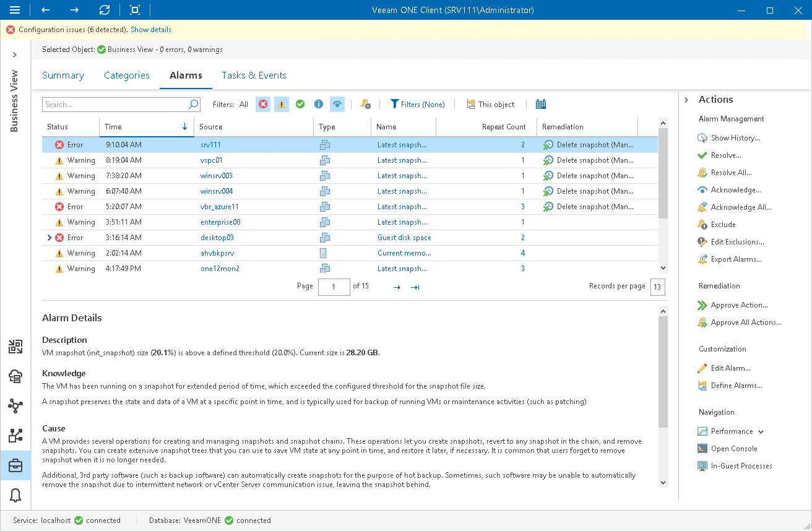Refresh the view with the reload icon
The image size is (812, 531).
(x=105, y=10)
